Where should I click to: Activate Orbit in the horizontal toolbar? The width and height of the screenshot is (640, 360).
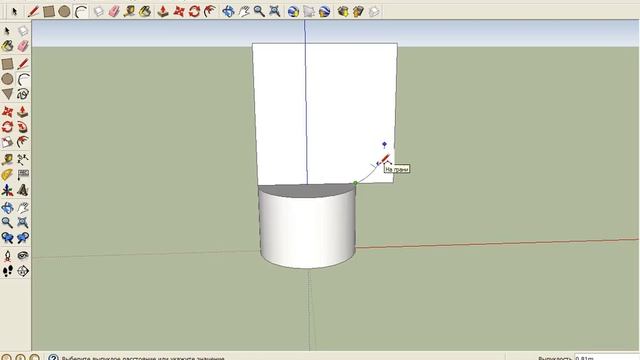click(x=228, y=11)
